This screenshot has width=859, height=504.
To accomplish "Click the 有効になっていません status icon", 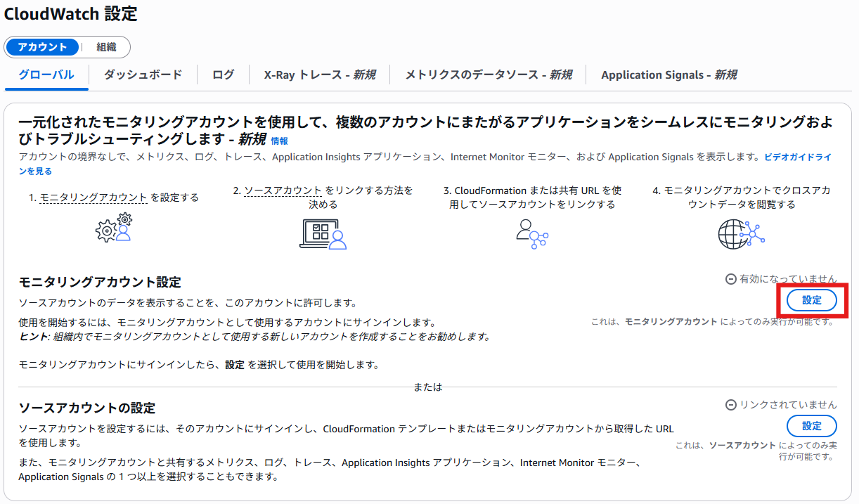I will tap(730, 279).
